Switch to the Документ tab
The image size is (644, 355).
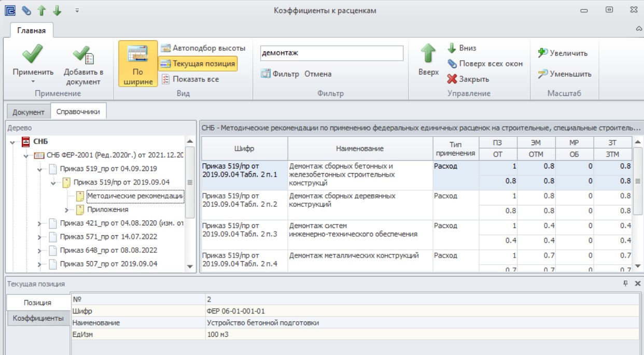[29, 112]
